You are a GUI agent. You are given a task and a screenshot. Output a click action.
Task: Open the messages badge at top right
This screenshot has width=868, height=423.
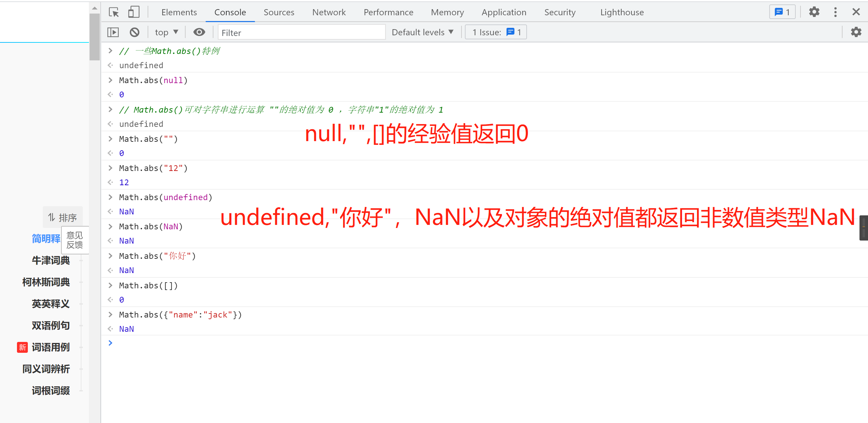(x=782, y=12)
